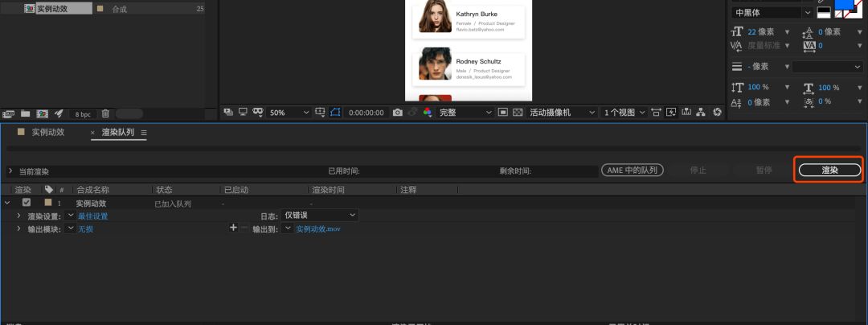Toggle the transparency grid icon in viewer
Image resolution: width=868 pixels, height=325 pixels.
coord(518,113)
